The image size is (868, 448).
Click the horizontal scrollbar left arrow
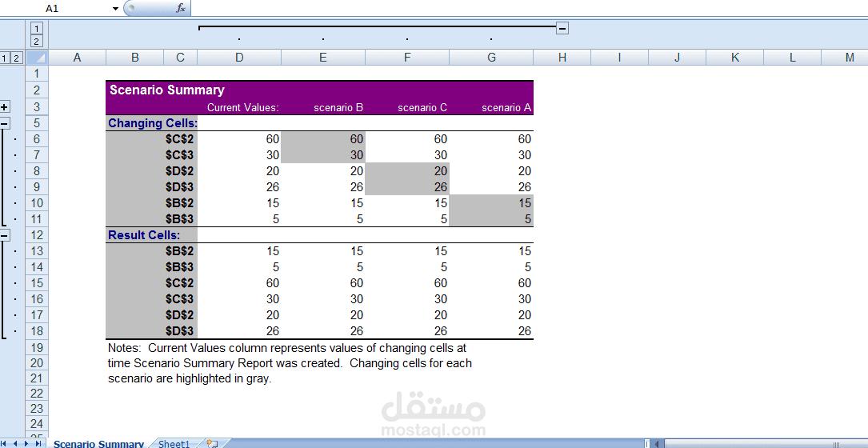(x=657, y=443)
